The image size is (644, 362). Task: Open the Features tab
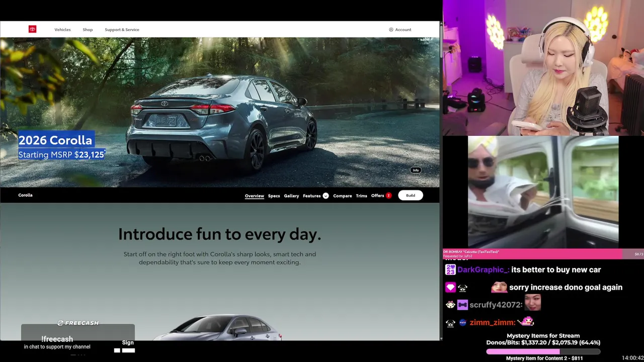(x=311, y=196)
